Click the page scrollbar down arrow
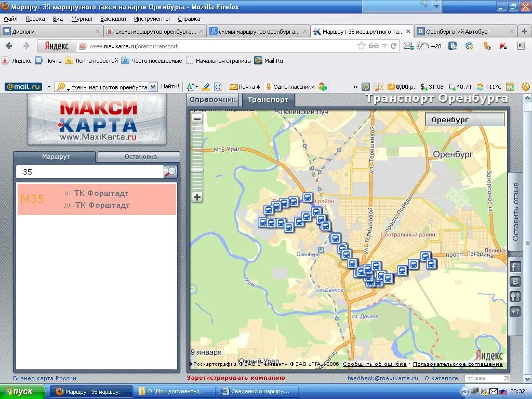Image resolution: width=532 pixels, height=399 pixels. [x=528, y=378]
